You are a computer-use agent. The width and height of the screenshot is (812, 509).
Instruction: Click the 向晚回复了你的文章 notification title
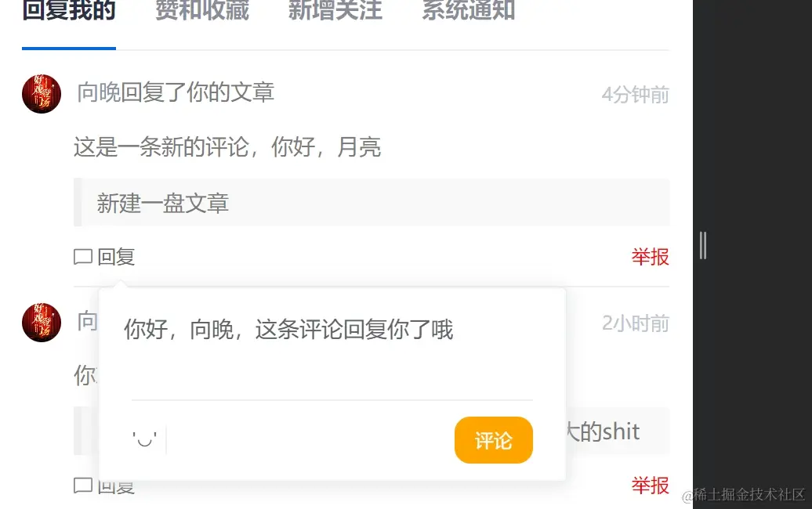[x=176, y=92]
